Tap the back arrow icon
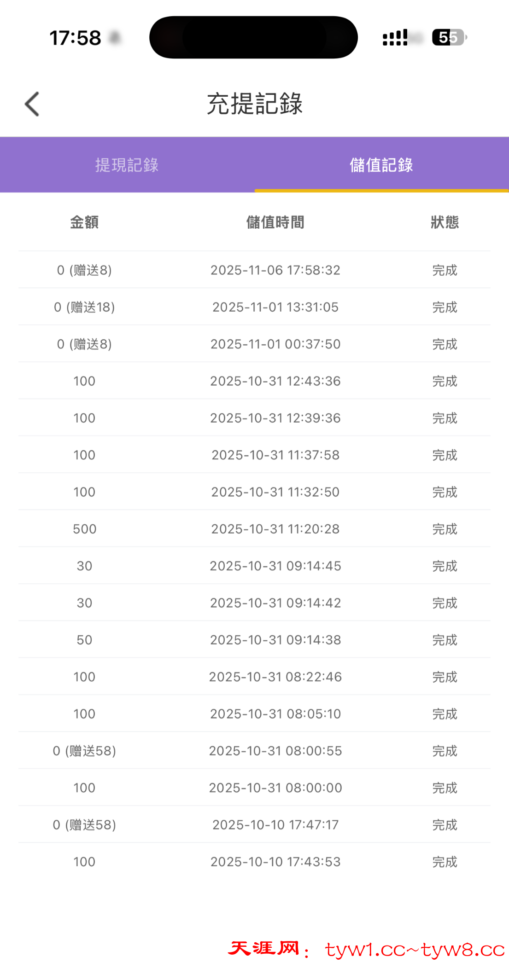 coord(32,104)
